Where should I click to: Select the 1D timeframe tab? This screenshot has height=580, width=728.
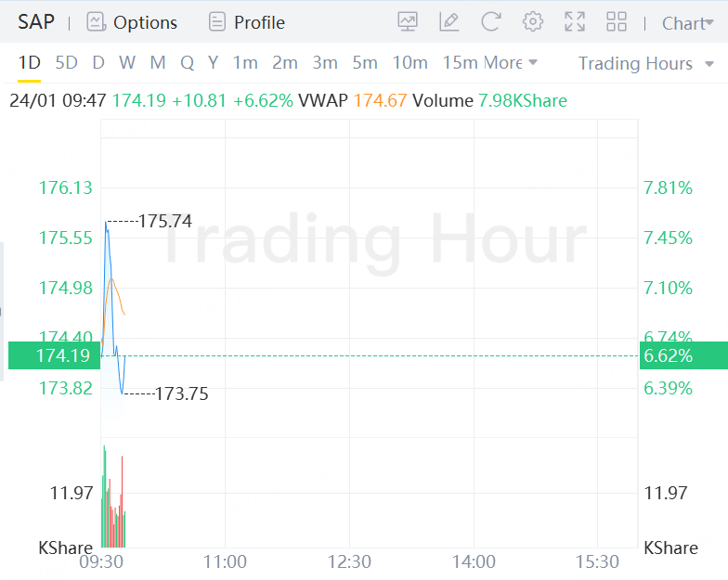click(x=30, y=63)
